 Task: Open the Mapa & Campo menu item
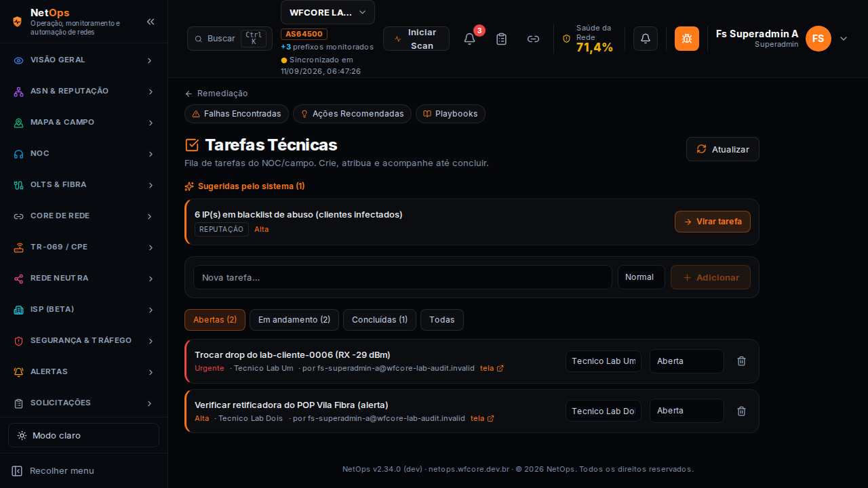point(84,123)
